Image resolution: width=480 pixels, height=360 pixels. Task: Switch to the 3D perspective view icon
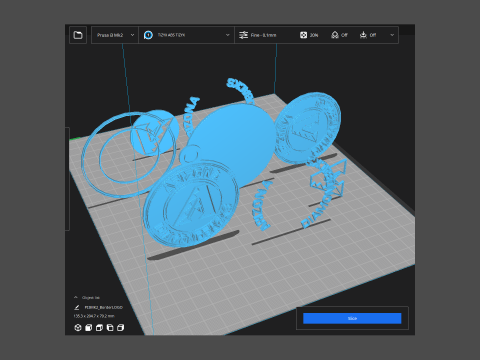tap(78, 328)
